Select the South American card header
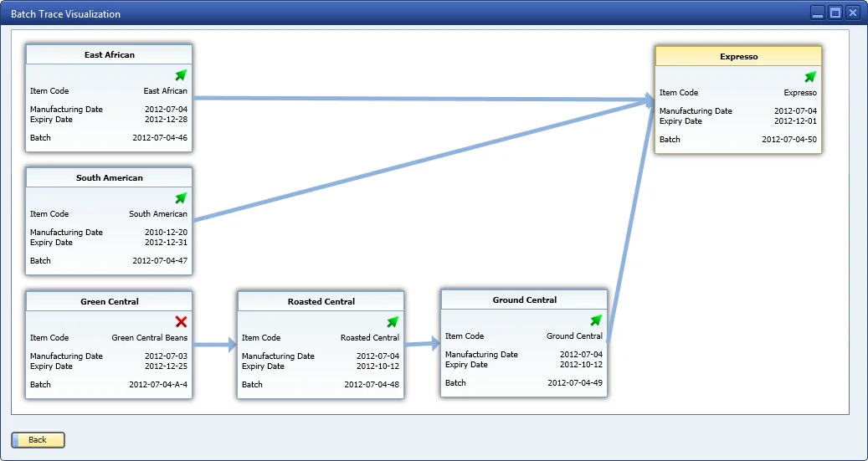 [x=109, y=177]
